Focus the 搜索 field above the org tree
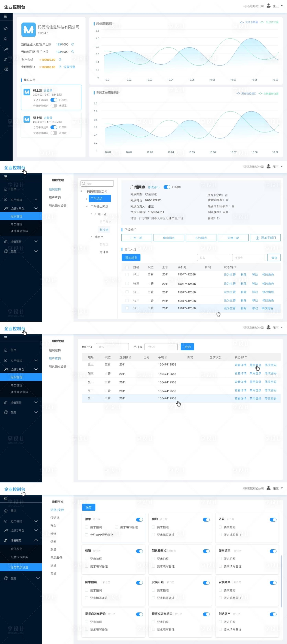Screen dimensions: 287x644 point(97,183)
